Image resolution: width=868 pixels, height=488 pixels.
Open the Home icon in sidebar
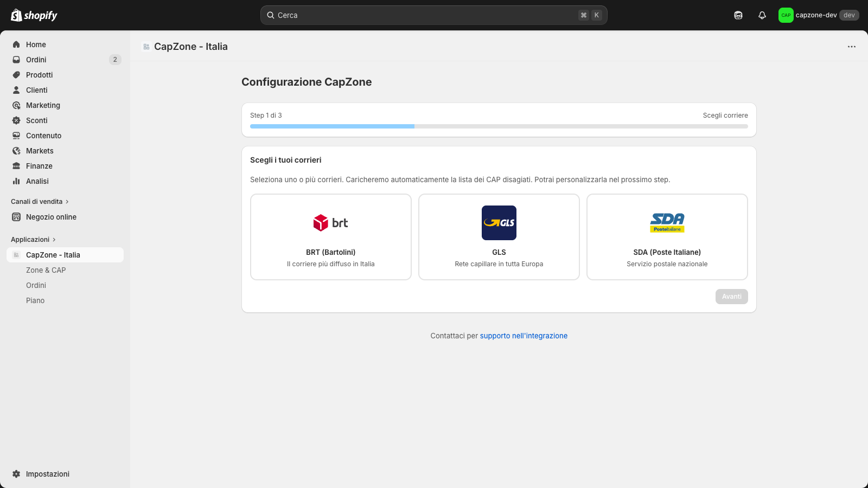(16, 44)
